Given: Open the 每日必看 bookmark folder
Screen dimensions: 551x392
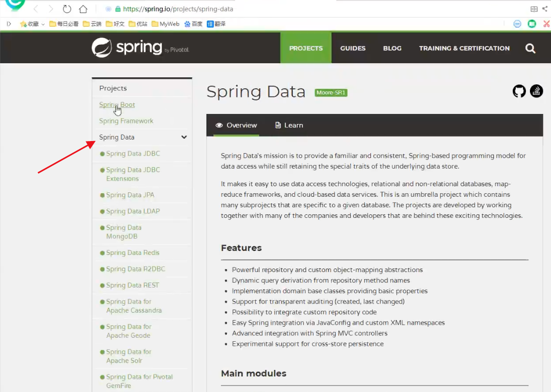Looking at the screenshot, I should [x=64, y=24].
